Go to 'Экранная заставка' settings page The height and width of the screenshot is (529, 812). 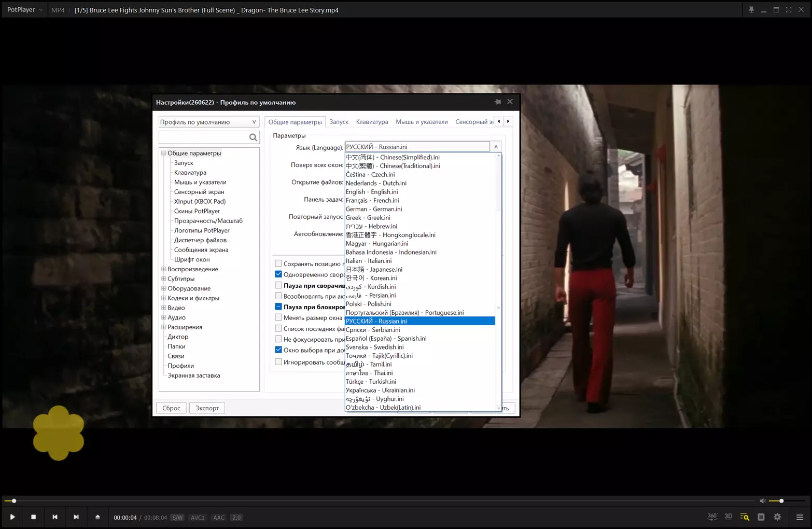pyautogui.click(x=193, y=375)
